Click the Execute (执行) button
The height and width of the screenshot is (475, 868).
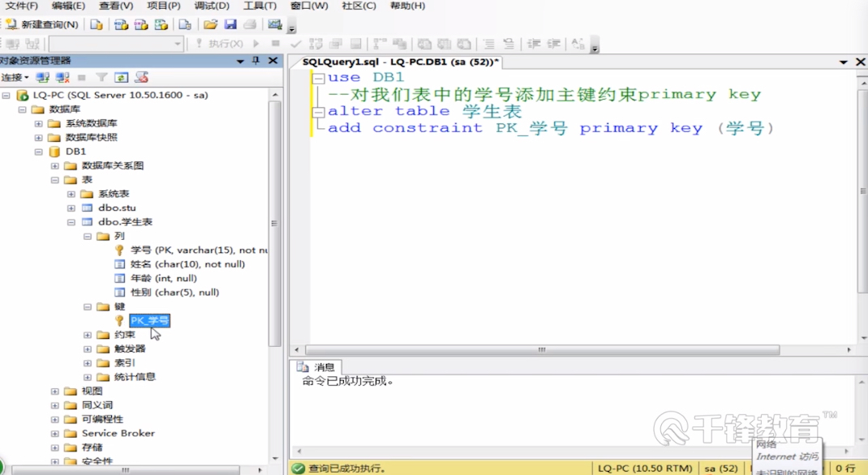(x=219, y=44)
